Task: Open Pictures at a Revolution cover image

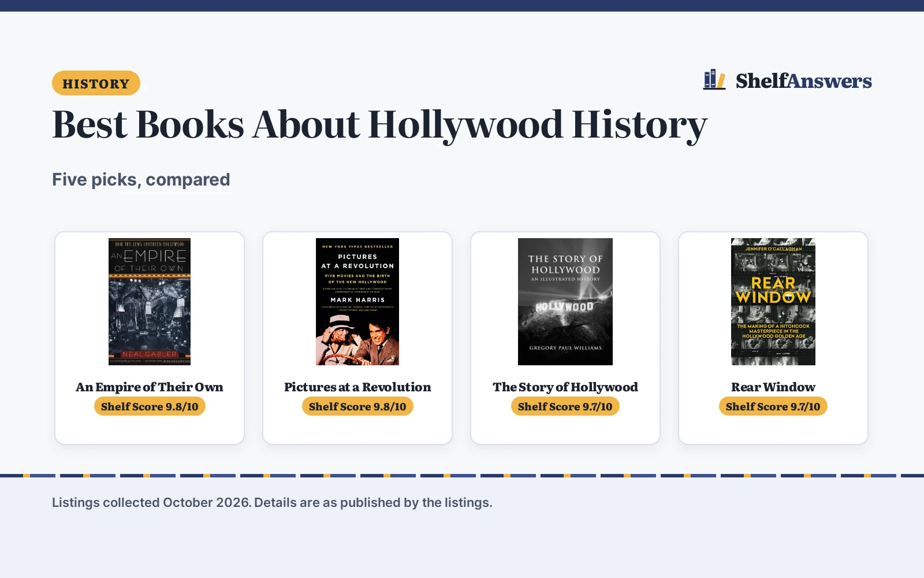Action: pos(357,302)
